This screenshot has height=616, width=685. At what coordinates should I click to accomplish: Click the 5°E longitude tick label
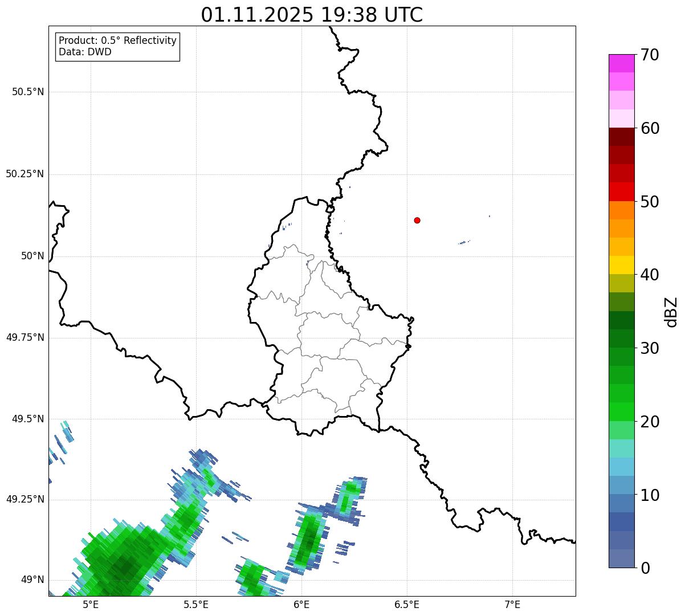coord(91,605)
